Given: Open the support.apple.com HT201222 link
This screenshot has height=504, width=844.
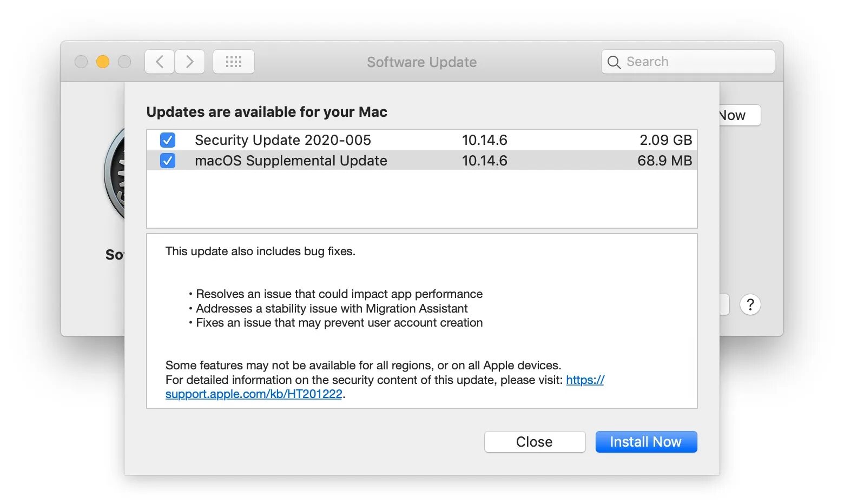Looking at the screenshot, I should tap(254, 394).
